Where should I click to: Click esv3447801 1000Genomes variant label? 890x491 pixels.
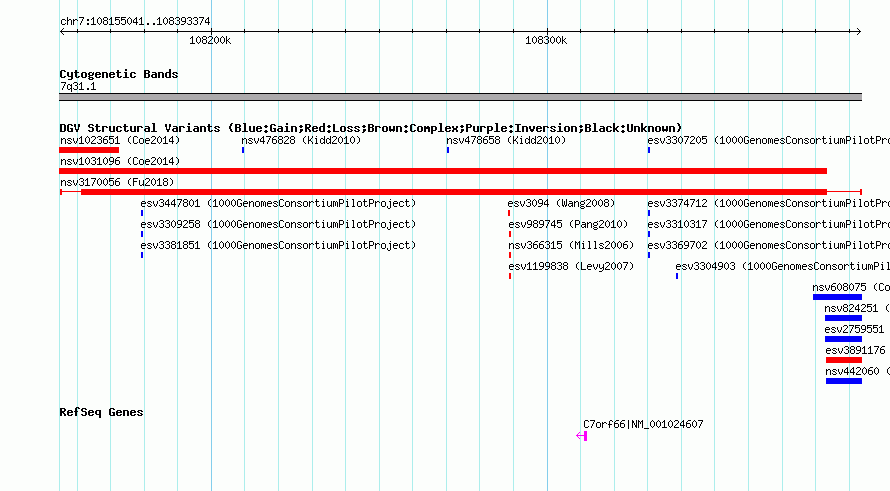click(278, 203)
